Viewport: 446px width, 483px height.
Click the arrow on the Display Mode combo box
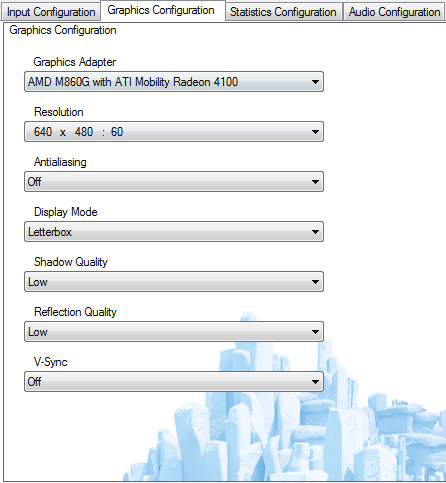click(315, 232)
